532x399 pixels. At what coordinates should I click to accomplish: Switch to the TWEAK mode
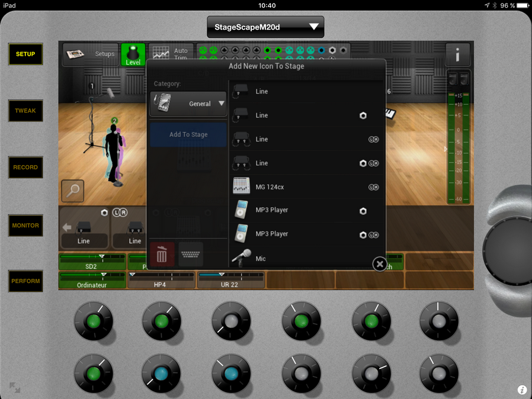pos(25,111)
